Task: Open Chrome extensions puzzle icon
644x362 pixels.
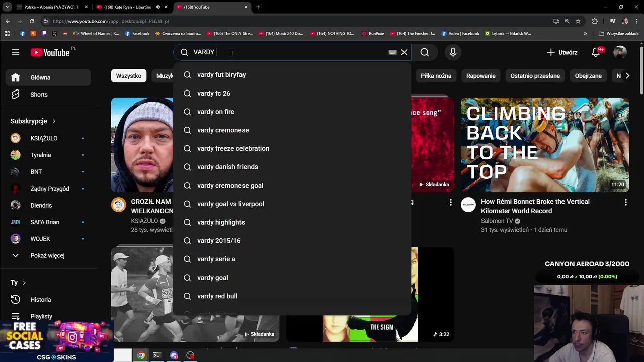Action: (x=595, y=21)
